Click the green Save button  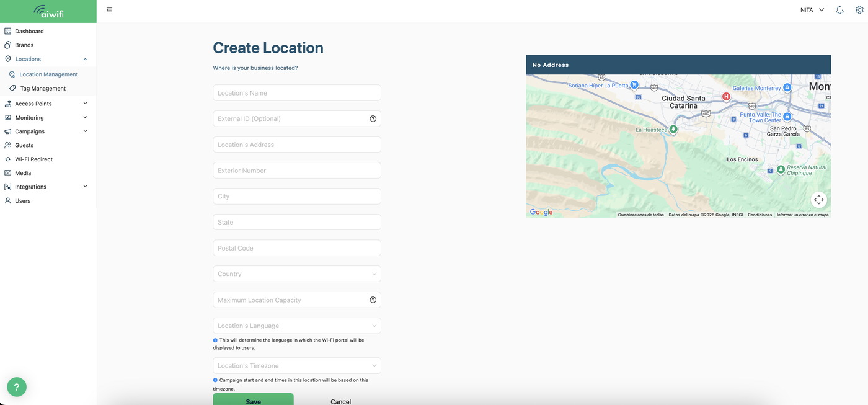tap(253, 400)
